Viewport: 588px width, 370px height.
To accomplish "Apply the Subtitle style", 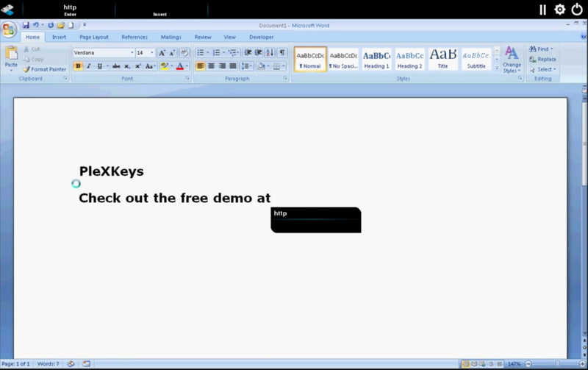I will click(476, 59).
